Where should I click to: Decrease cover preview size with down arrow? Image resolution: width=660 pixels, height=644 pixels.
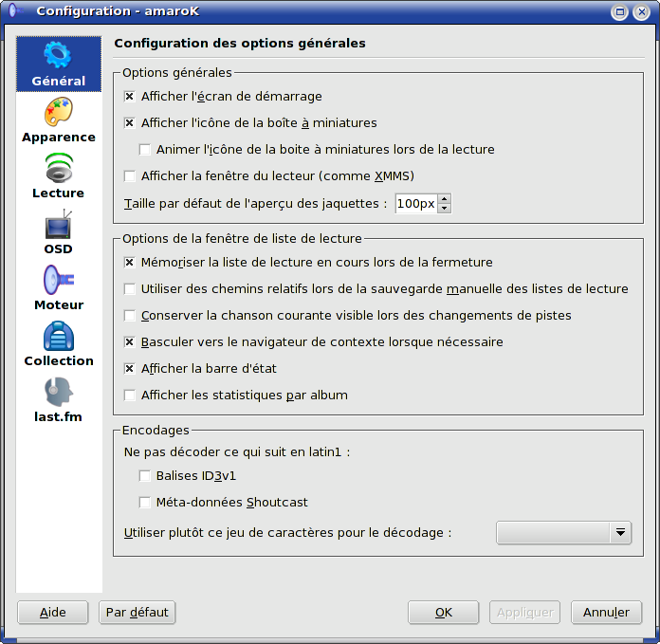(444, 209)
